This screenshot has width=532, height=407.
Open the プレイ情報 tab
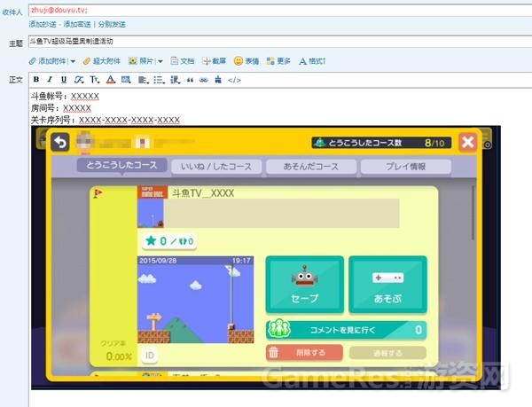point(406,167)
